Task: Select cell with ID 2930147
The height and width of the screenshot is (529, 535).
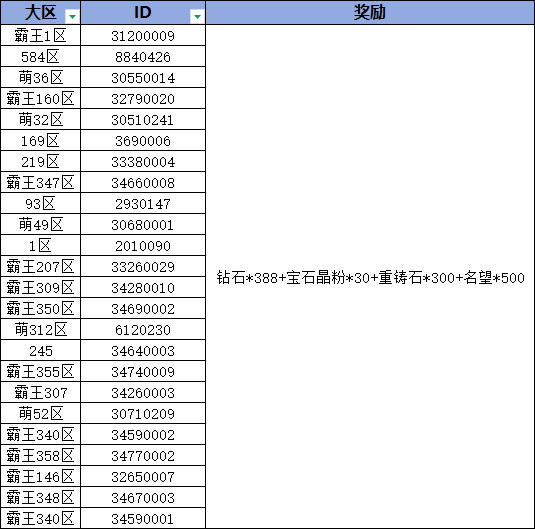Action: (143, 203)
